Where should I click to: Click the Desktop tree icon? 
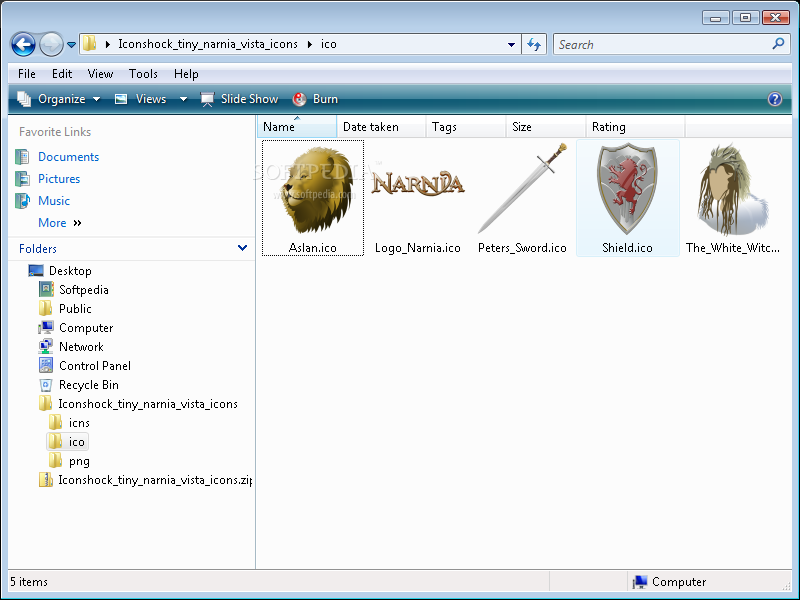point(36,270)
